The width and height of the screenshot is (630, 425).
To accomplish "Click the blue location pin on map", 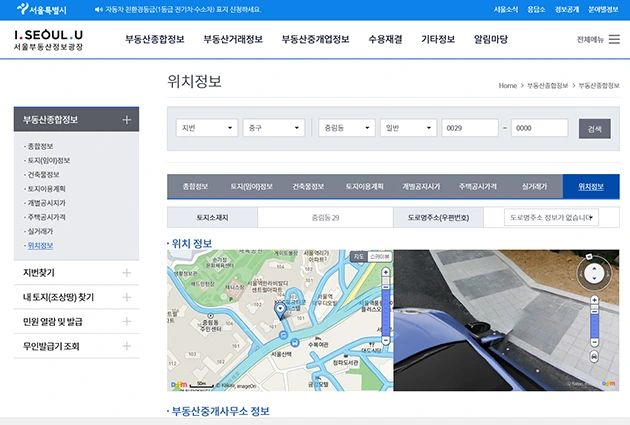I will pos(280,311).
